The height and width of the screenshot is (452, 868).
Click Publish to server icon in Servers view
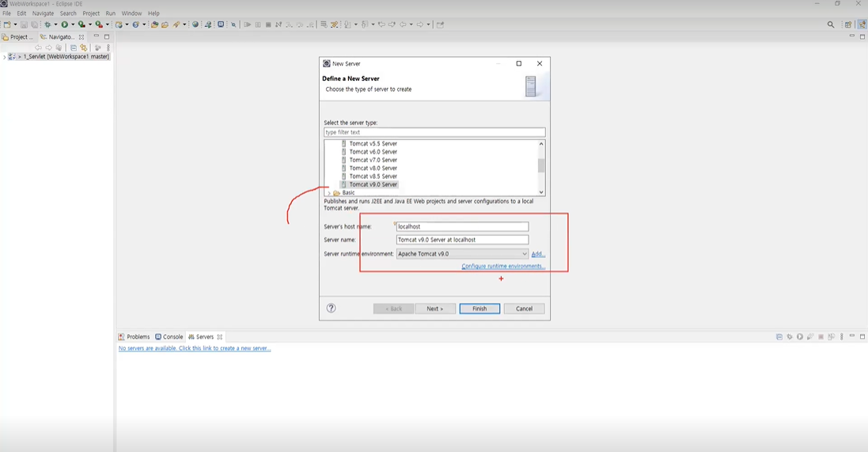pyautogui.click(x=831, y=336)
